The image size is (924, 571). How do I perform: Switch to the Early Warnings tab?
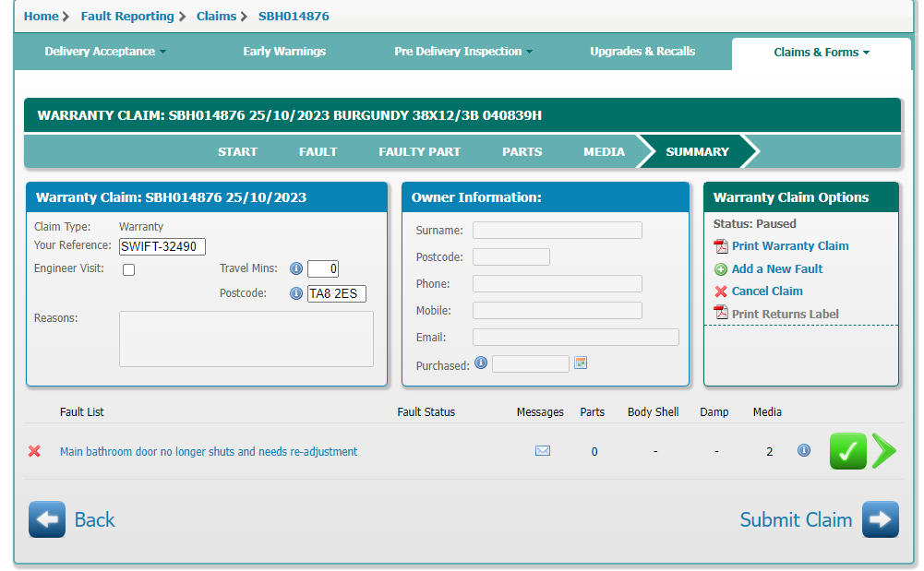[284, 52]
